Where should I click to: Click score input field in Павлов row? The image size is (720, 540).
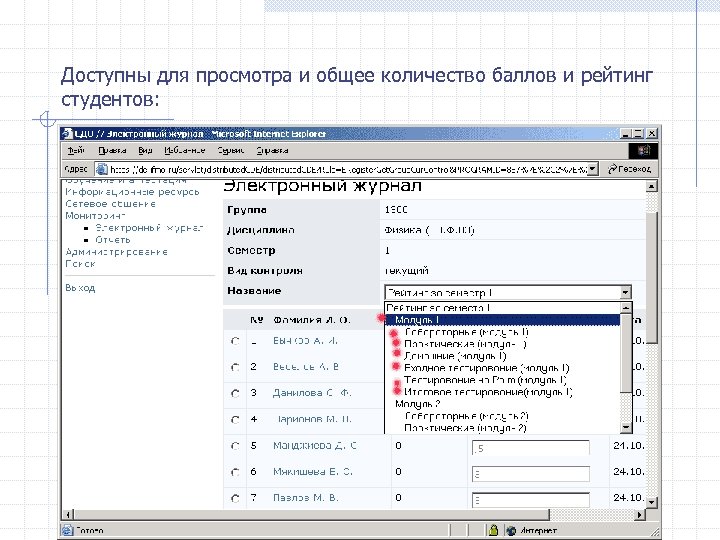(531, 500)
